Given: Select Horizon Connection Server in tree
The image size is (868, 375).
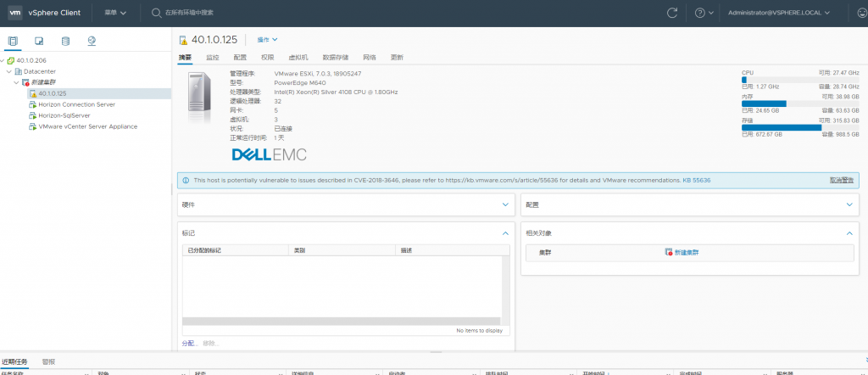Looking at the screenshot, I should pyautogui.click(x=77, y=104).
